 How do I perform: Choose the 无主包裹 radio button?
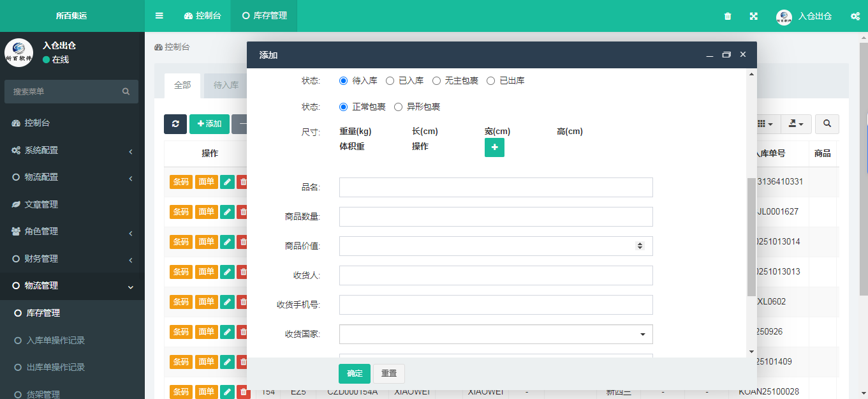[x=437, y=81]
